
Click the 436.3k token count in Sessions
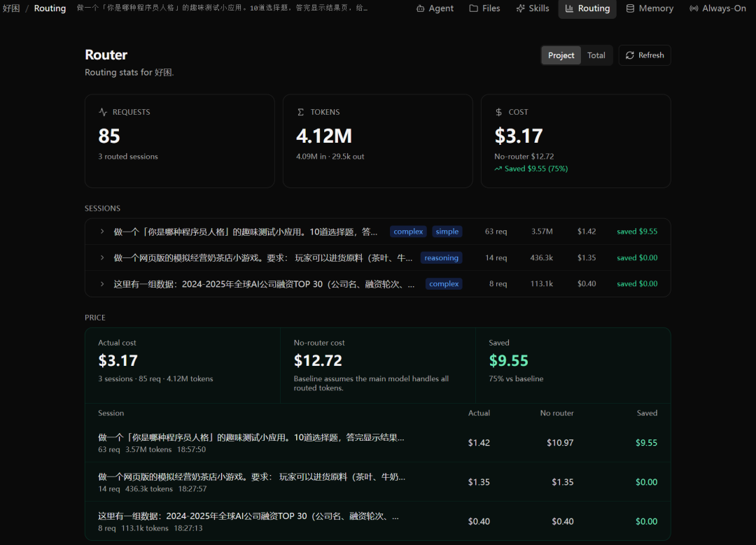(541, 257)
